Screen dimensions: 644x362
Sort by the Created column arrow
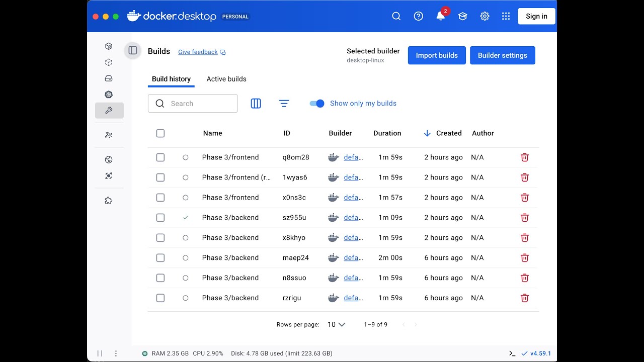[x=427, y=133]
